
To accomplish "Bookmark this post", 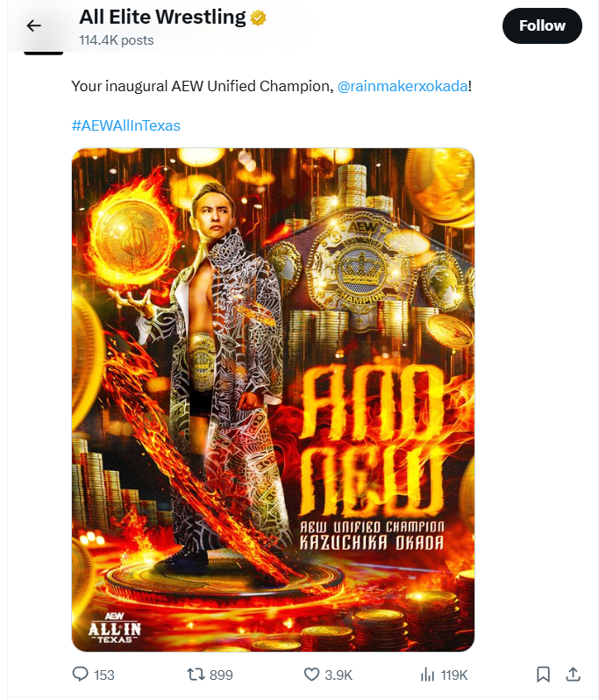I will (543, 674).
